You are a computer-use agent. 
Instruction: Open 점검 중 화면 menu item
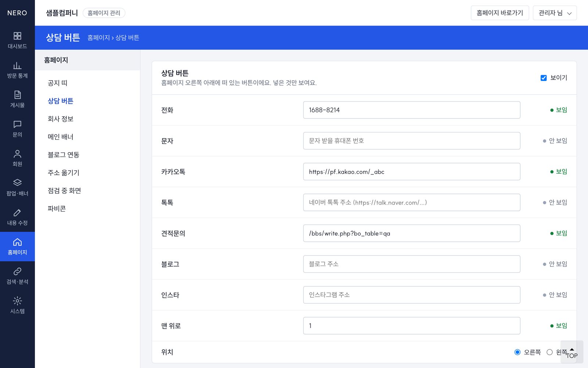[x=64, y=191]
